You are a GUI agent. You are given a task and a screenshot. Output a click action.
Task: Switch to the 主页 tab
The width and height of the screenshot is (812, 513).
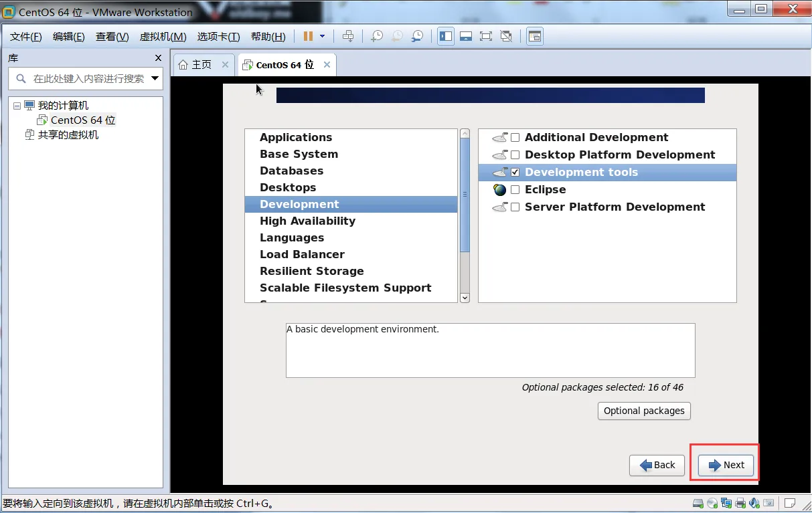coord(203,65)
